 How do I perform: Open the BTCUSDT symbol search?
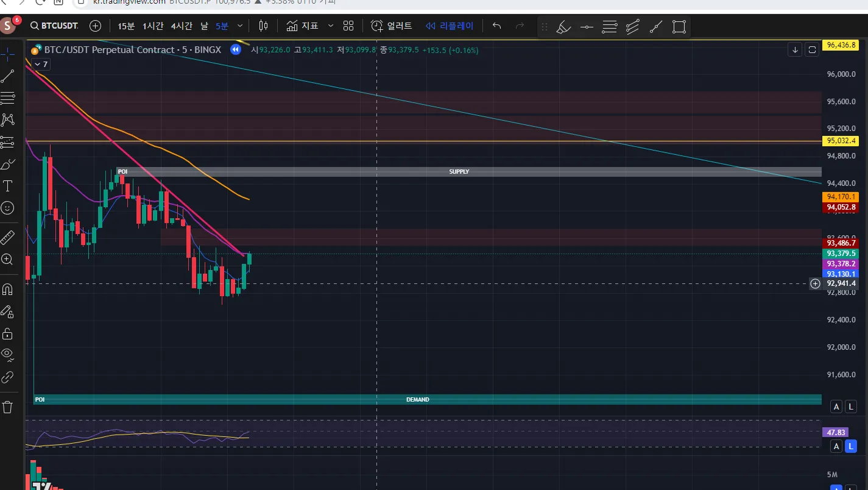click(54, 26)
